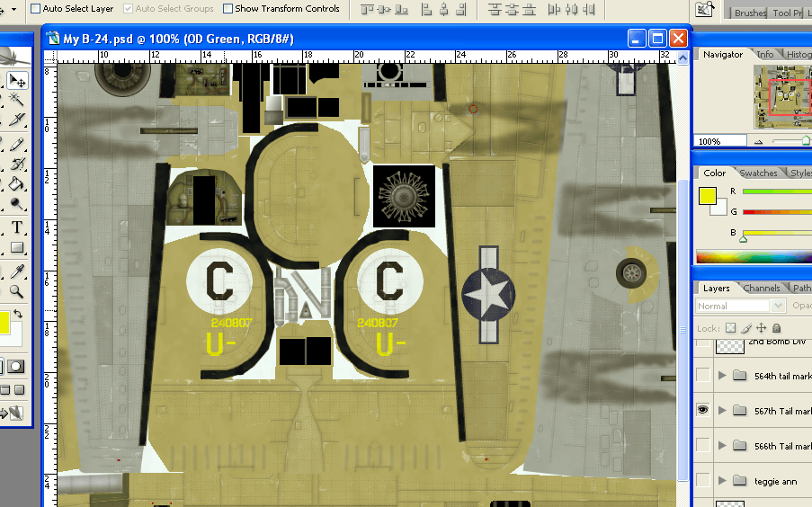The image size is (812, 507).
Task: Open the Brushes tab in palette well
Action: click(750, 13)
